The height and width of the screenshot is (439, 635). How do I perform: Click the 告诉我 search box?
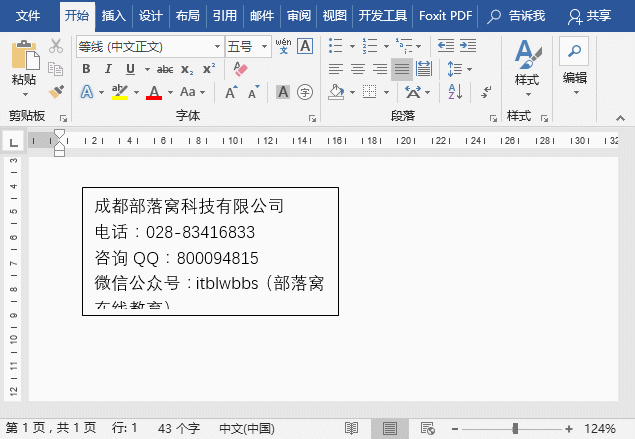[x=516, y=16]
